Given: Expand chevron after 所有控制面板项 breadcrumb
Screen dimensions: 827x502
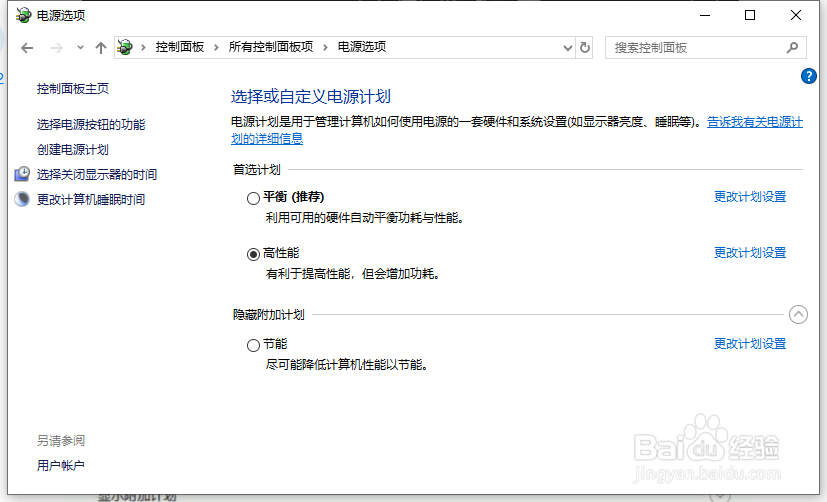Looking at the screenshot, I should pyautogui.click(x=325, y=47).
